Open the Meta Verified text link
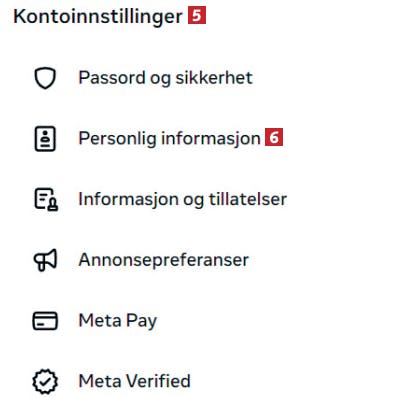Viewport: 417px width, 397px height. [135, 381]
